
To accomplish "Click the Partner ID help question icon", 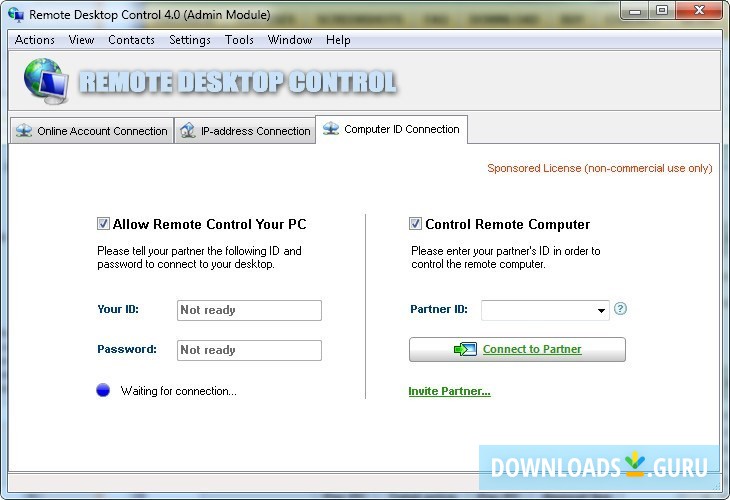I will pyautogui.click(x=620, y=309).
